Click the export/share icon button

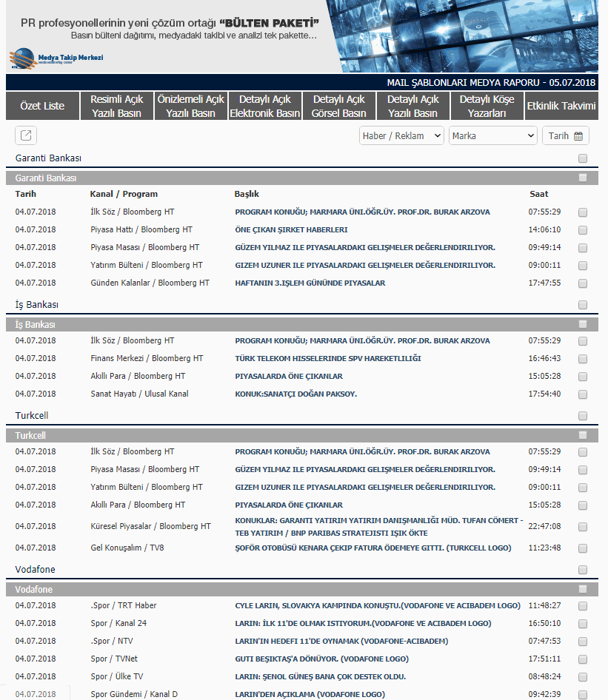click(x=26, y=135)
